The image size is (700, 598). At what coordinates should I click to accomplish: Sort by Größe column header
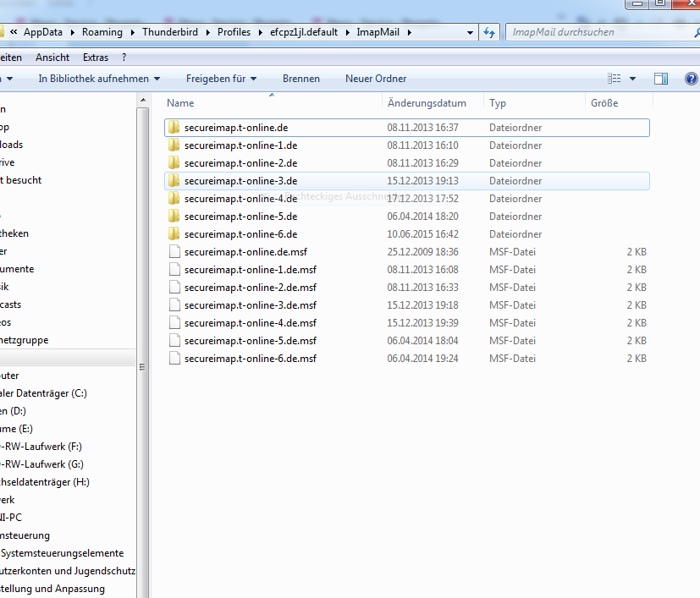coord(604,103)
